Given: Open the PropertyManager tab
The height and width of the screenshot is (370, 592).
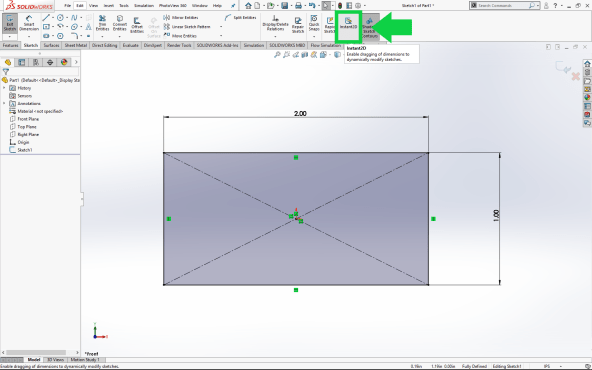Looking at the screenshot, I should (x=22, y=62).
